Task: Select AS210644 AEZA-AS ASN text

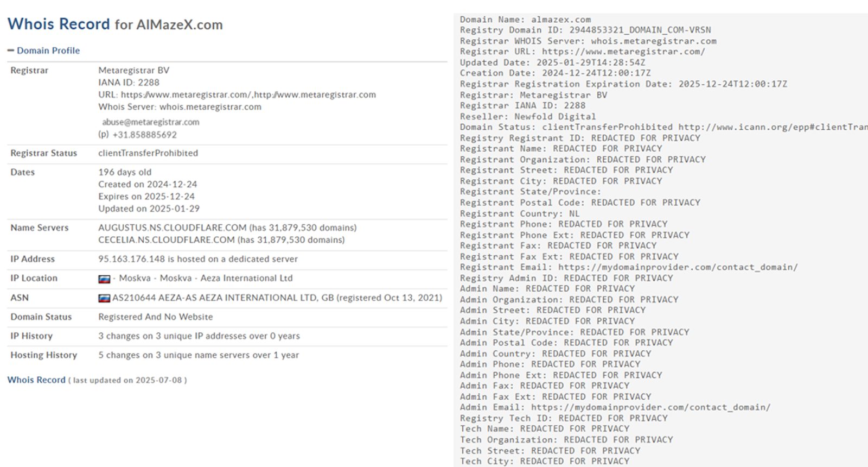Action: [277, 298]
